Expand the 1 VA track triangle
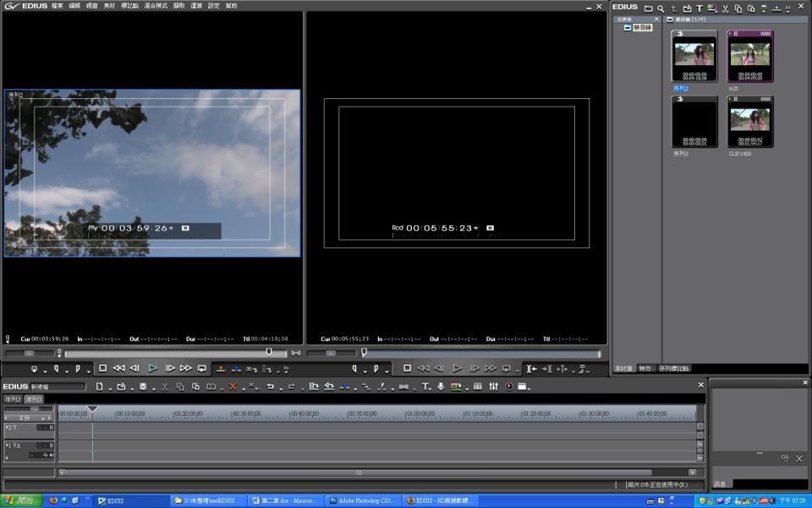The image size is (812, 508). tap(8, 445)
